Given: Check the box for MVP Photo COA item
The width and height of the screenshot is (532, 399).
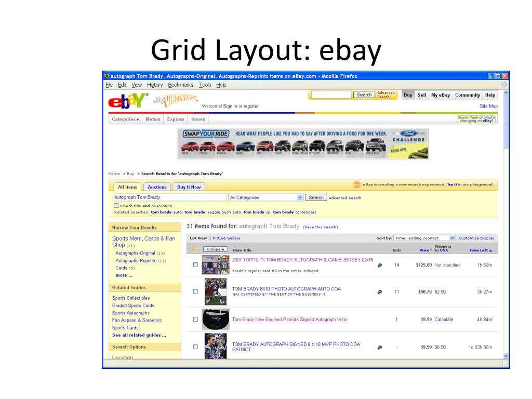Looking at the screenshot, I should click(195, 347).
